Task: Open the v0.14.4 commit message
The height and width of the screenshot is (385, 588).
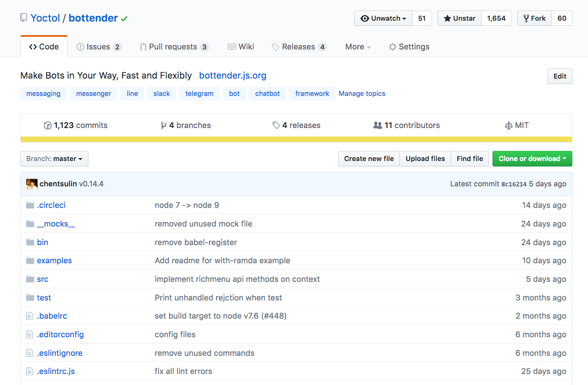Action: click(x=91, y=184)
